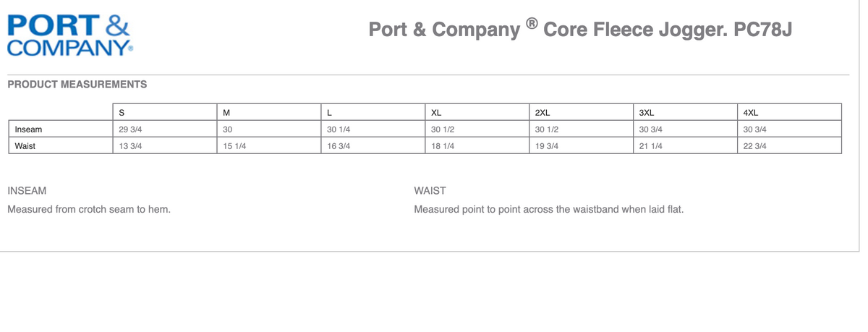Image resolution: width=868 pixels, height=332 pixels.
Task: Select the 16 3/4 waist cell
Action: tap(339, 145)
